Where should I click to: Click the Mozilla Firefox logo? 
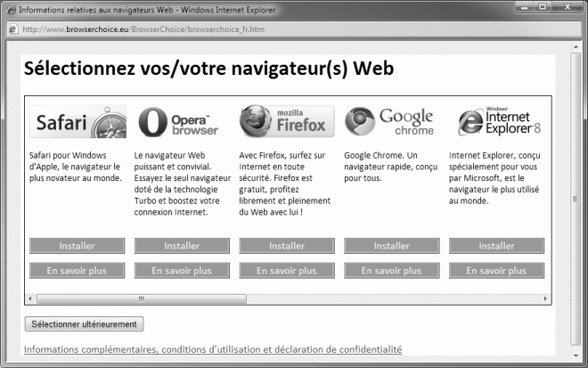[287, 121]
